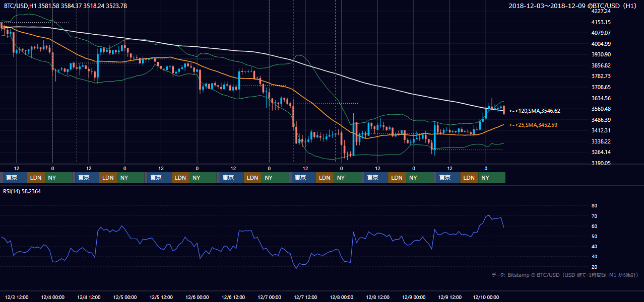Click the 12/4 12:00 date label

90,297
